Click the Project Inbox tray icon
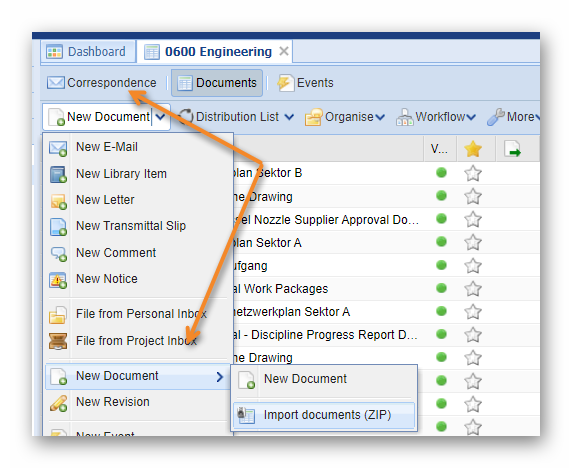The height and width of the screenshot is (468, 572). pyautogui.click(x=58, y=341)
